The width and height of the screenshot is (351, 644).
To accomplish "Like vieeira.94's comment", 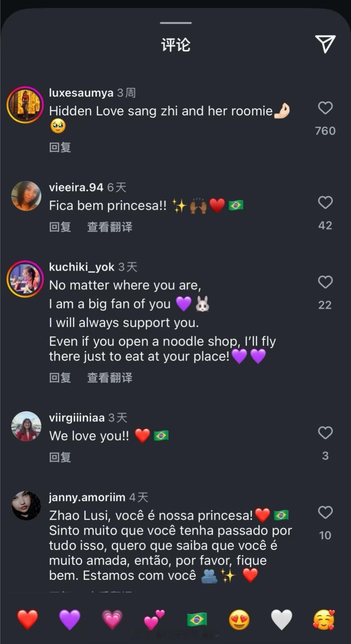I will point(325,203).
